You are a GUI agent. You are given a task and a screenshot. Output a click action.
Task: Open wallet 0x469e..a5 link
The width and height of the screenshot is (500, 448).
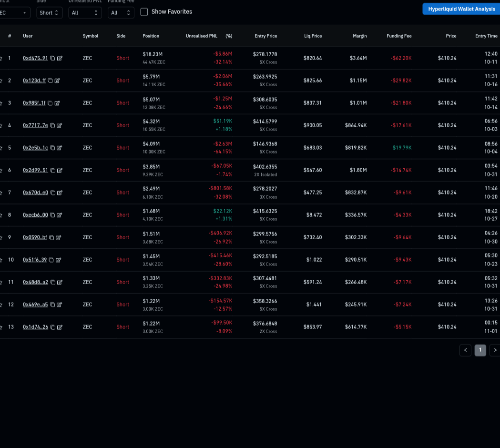(35, 305)
